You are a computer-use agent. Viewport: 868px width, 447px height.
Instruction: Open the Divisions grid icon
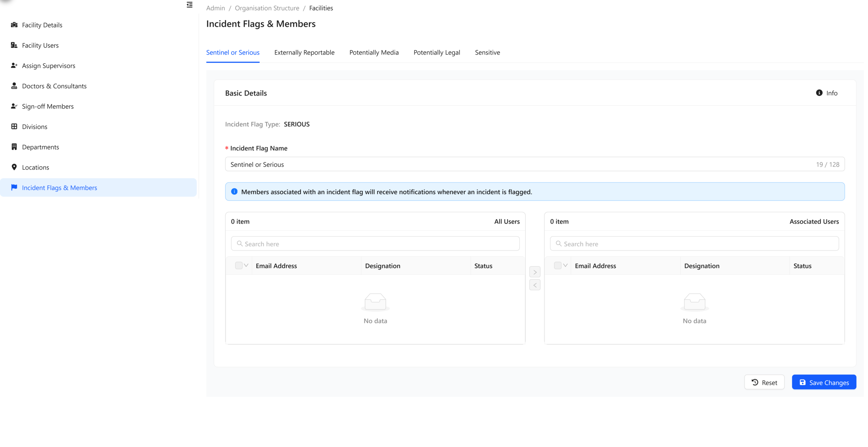pyautogui.click(x=14, y=126)
